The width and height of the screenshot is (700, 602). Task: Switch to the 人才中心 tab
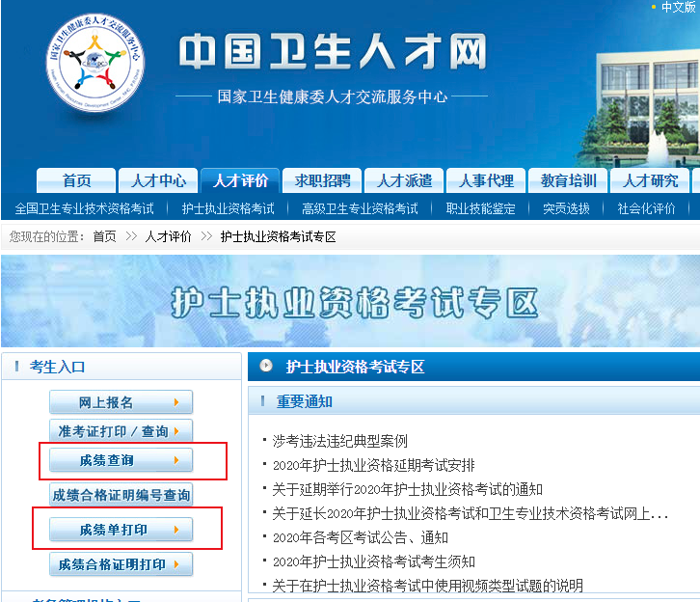tap(158, 180)
